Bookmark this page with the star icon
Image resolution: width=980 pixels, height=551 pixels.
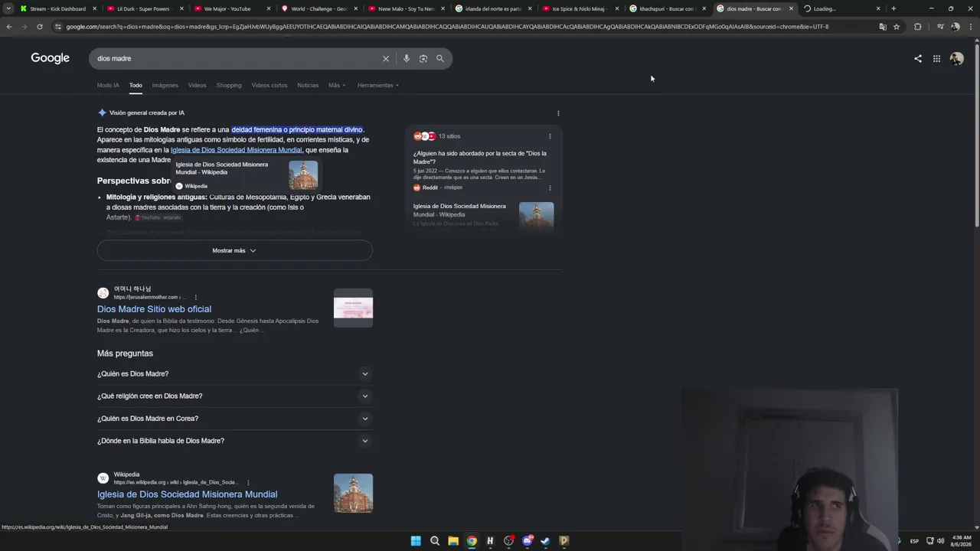[897, 27]
